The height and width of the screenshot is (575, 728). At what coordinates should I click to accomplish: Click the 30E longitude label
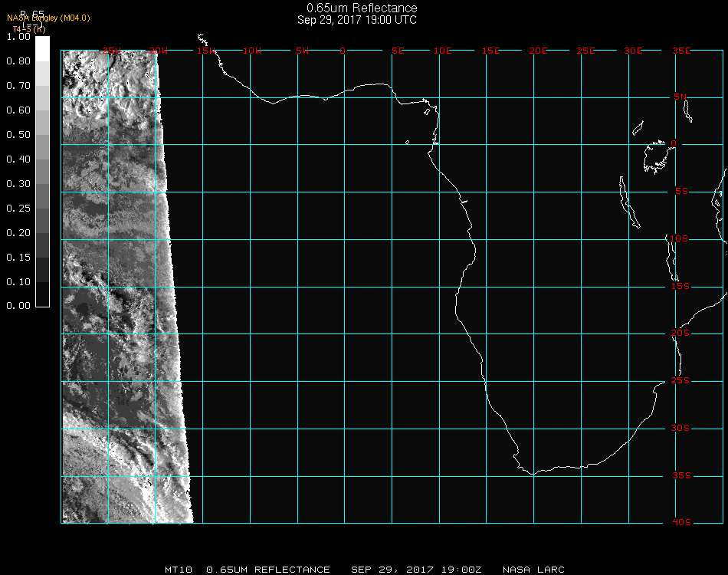tap(633, 51)
